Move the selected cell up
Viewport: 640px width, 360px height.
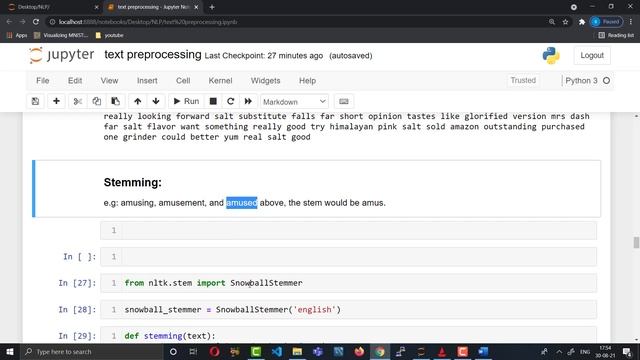click(x=138, y=101)
